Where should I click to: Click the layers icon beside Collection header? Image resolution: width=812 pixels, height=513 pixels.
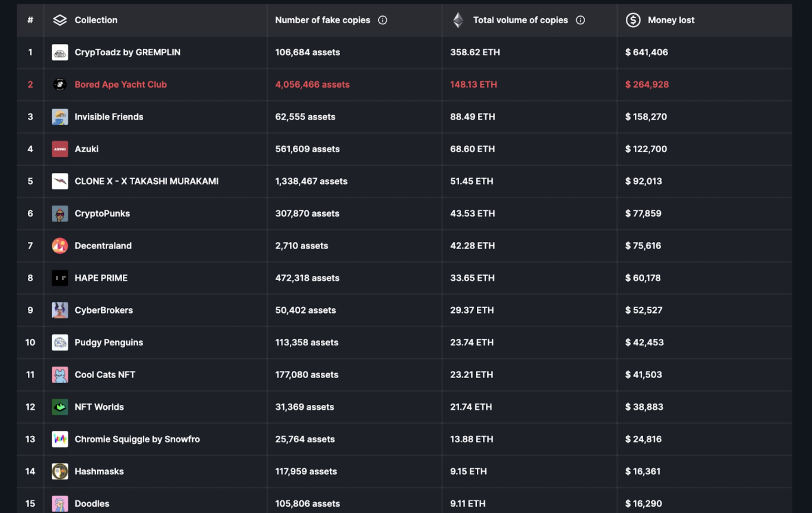pos(60,20)
